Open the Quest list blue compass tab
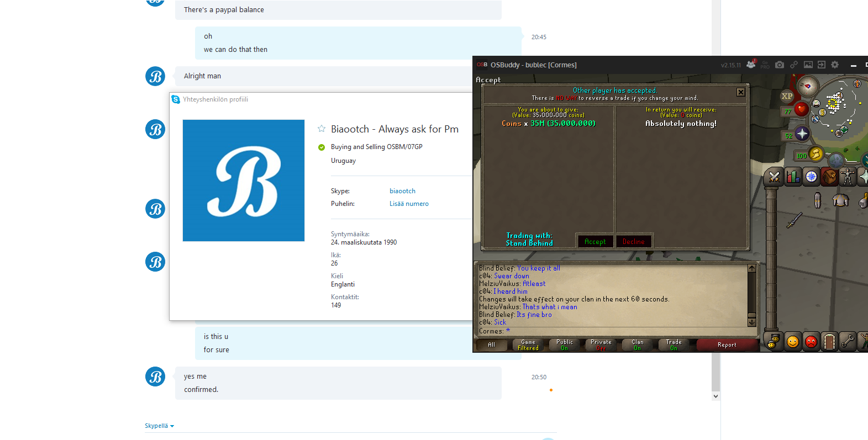The image size is (868, 440). pos(811,177)
